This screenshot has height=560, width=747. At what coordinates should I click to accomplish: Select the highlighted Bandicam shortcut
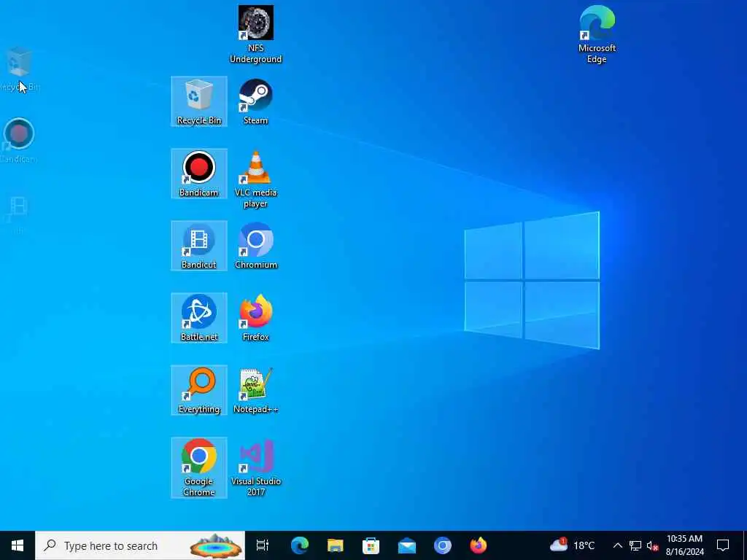(199, 174)
